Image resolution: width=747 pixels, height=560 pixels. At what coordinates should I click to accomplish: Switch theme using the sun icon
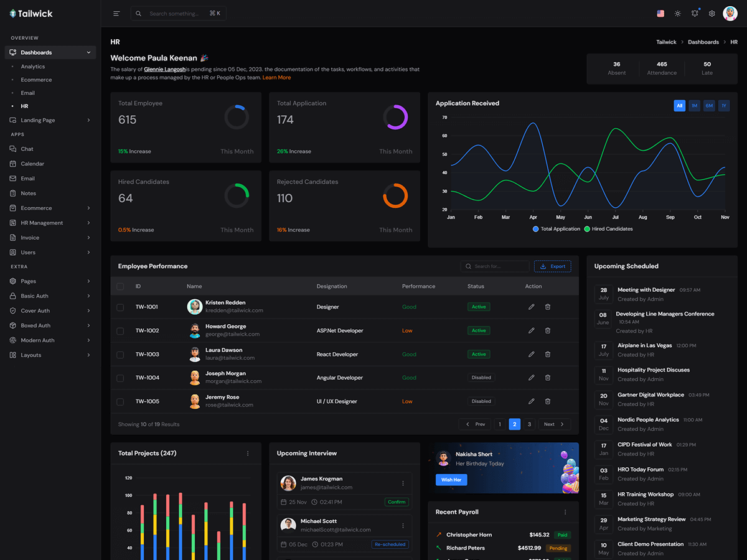point(678,14)
